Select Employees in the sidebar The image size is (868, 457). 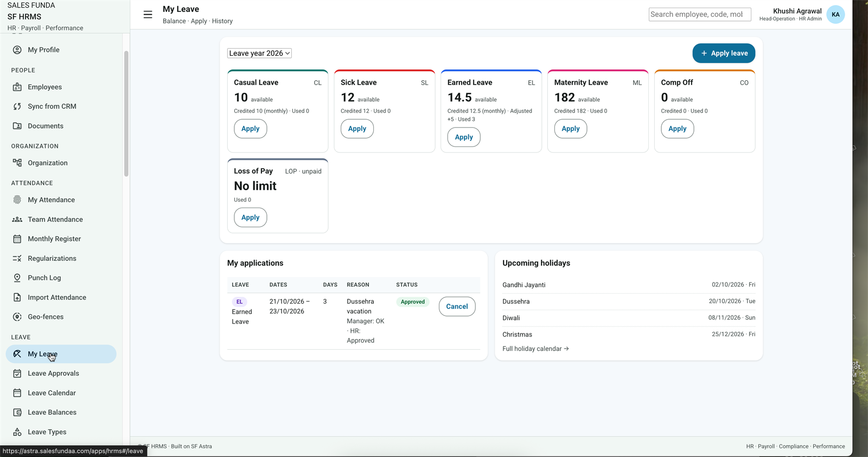click(61, 87)
